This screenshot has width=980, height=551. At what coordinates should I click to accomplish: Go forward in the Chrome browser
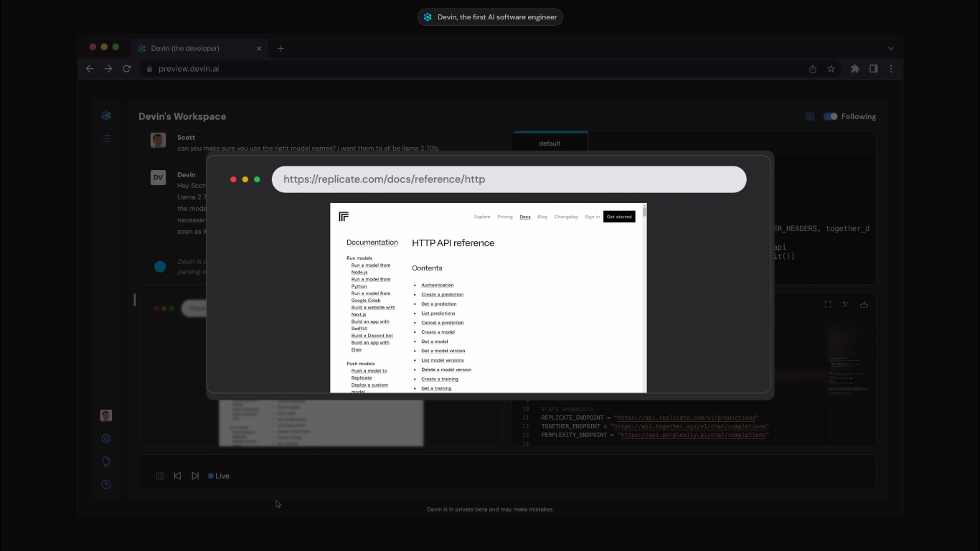[108, 69]
